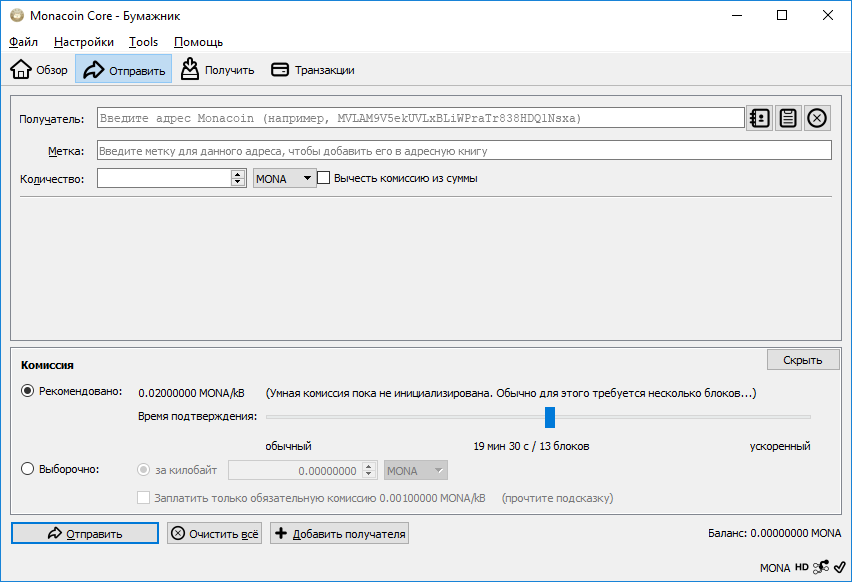Click the custom fee per kilobyte field

[295, 471]
